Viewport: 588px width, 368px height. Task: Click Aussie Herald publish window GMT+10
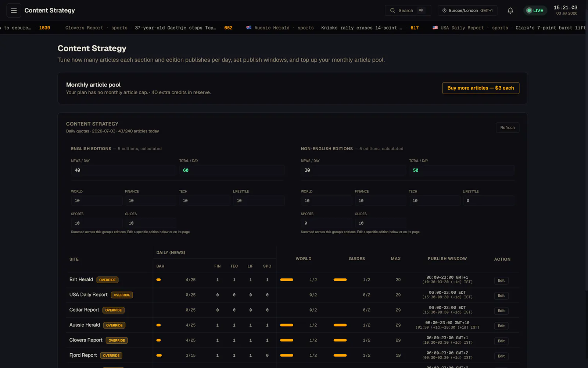pyautogui.click(x=447, y=323)
